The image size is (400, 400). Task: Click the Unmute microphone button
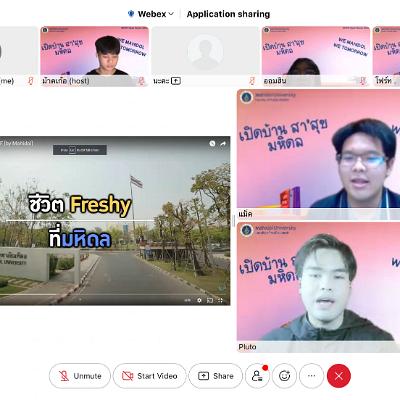point(80,376)
